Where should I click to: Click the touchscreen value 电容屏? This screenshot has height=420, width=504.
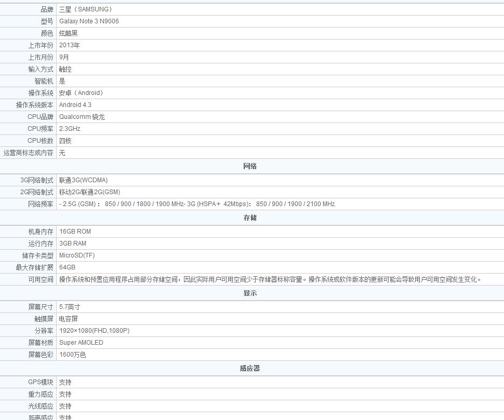[x=69, y=319]
